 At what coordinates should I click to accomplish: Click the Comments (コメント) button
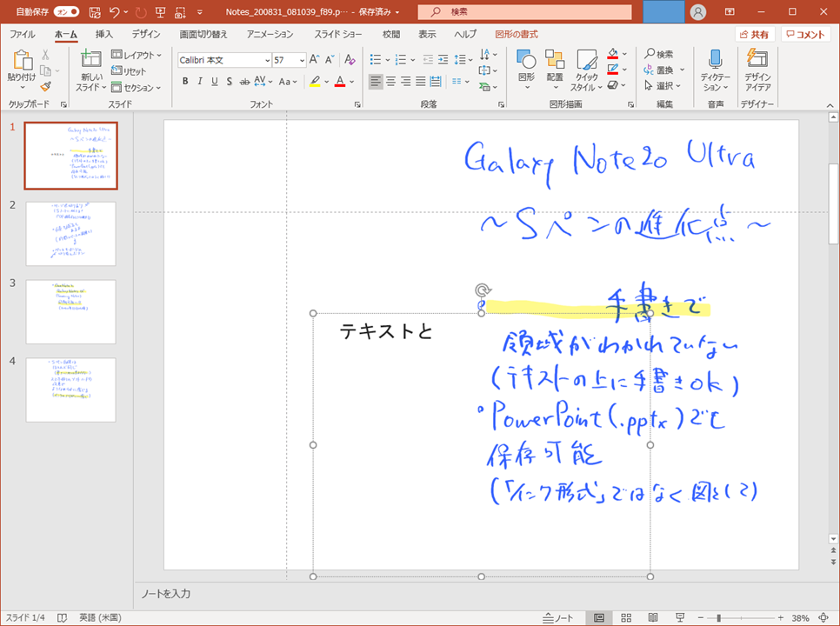[x=806, y=35]
